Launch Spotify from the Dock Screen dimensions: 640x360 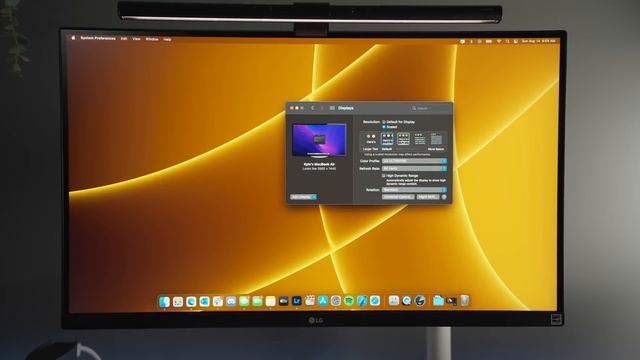point(349,301)
